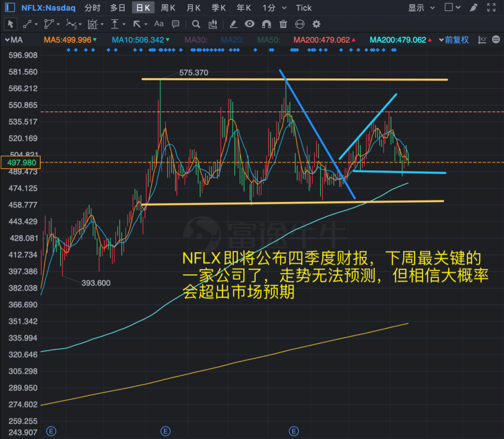Image resolution: width=504 pixels, height=439 pixels.
Task: Enable the dimmed MA20 indicator
Action: pyautogui.click(x=232, y=40)
